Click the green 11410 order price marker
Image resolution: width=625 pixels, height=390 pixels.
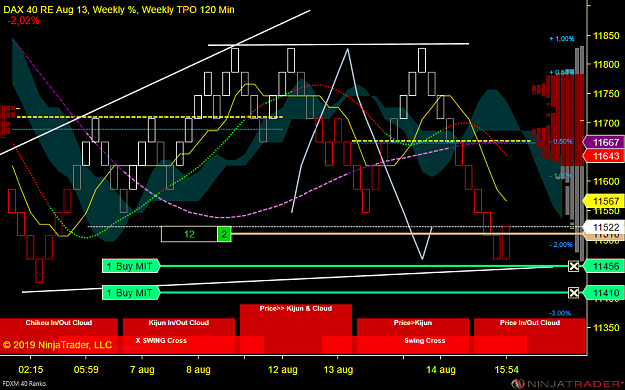603,293
